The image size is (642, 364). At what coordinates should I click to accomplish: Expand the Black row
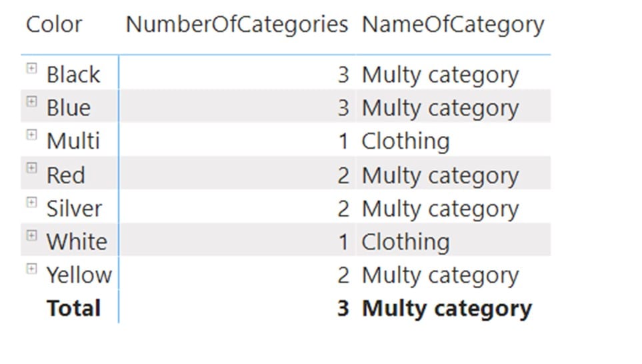point(31,69)
